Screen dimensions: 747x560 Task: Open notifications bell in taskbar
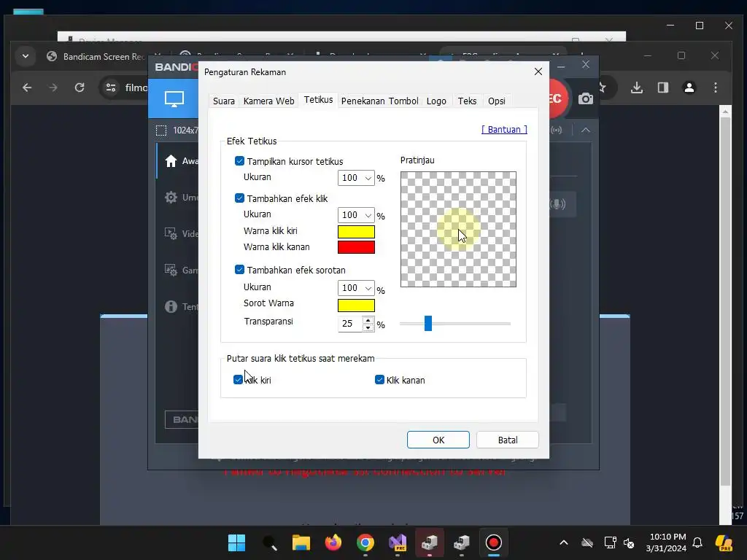(697, 542)
